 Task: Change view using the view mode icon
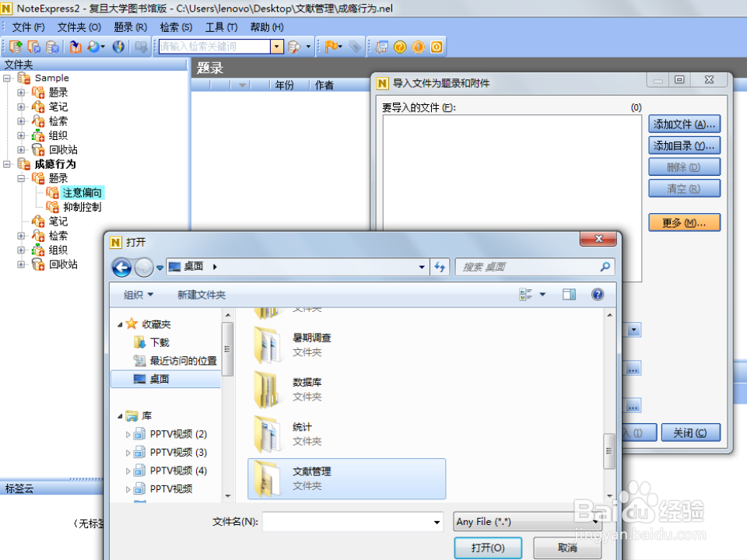click(x=525, y=294)
